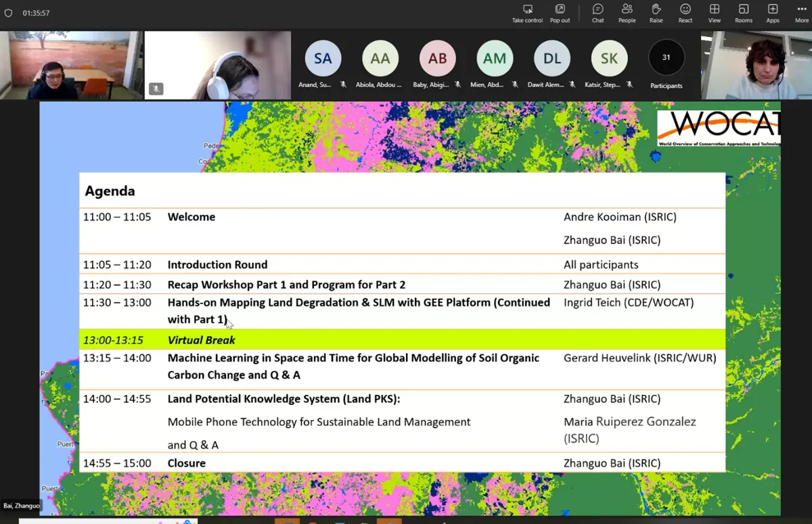812x524 pixels.
Task: Open the Apps icon in toolbar
Action: click(x=772, y=13)
